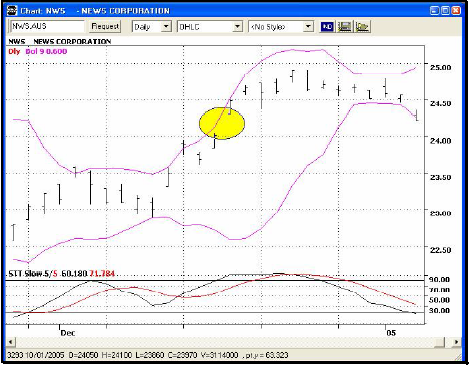Screen dimensions: 469x366
Task: Click the save style toolbar icon
Action: click(345, 27)
